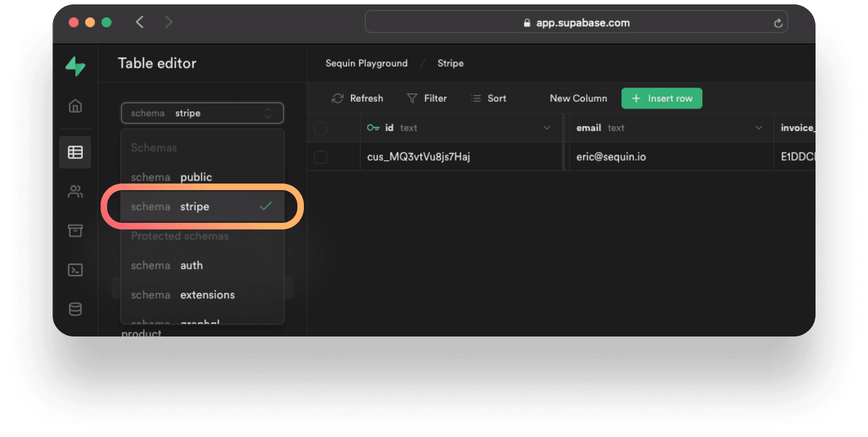
Task: Reload page using address bar refresh icon
Action: point(778,23)
